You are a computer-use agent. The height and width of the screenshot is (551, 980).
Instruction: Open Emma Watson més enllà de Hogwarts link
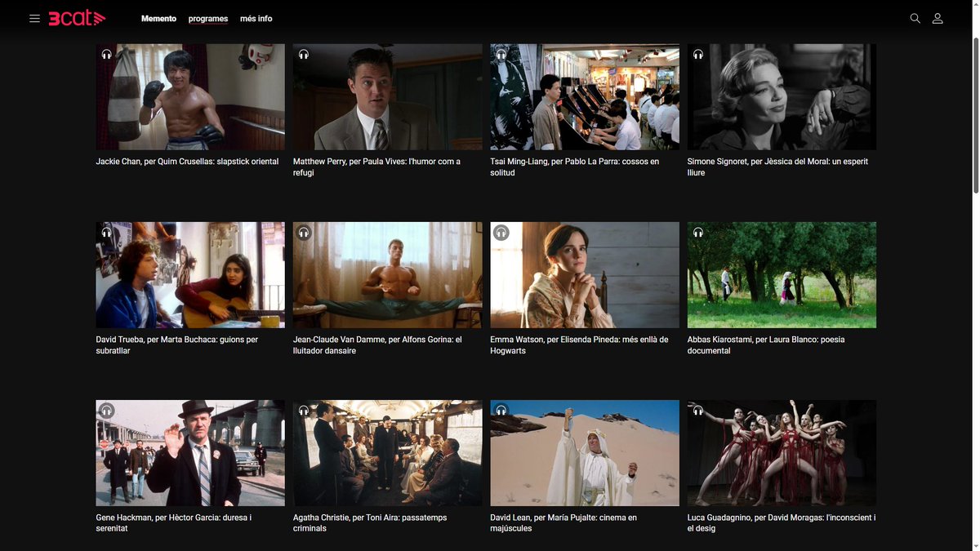579,345
